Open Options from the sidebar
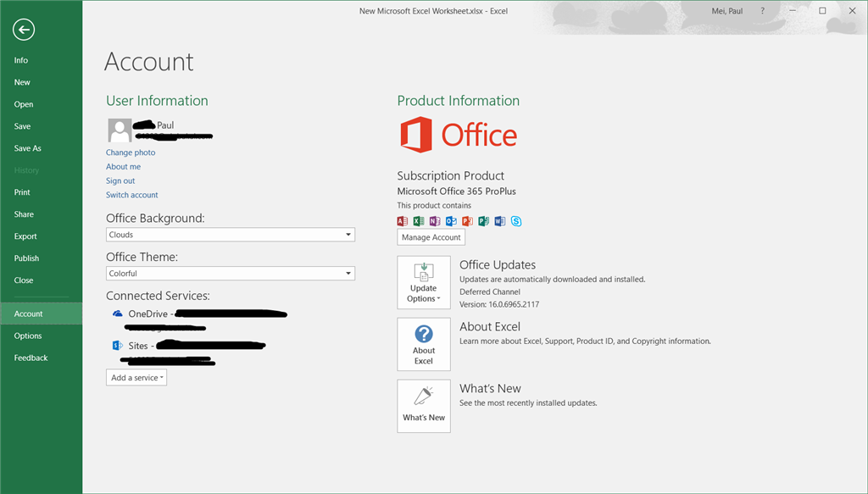Screen dimensions: 868x494 28,336
